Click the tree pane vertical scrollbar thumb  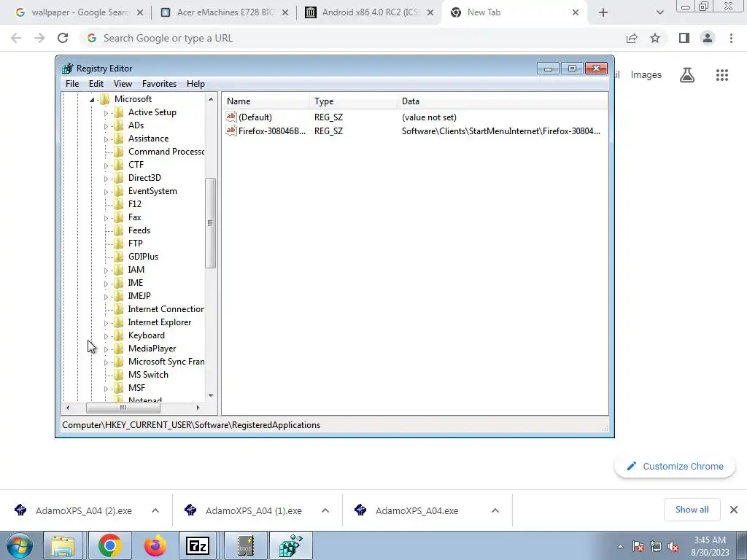[210, 223]
